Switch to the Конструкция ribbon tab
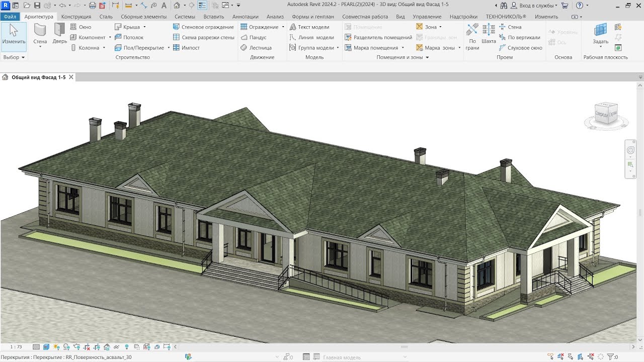Screen dimensions: 644x362 [x=76, y=17]
